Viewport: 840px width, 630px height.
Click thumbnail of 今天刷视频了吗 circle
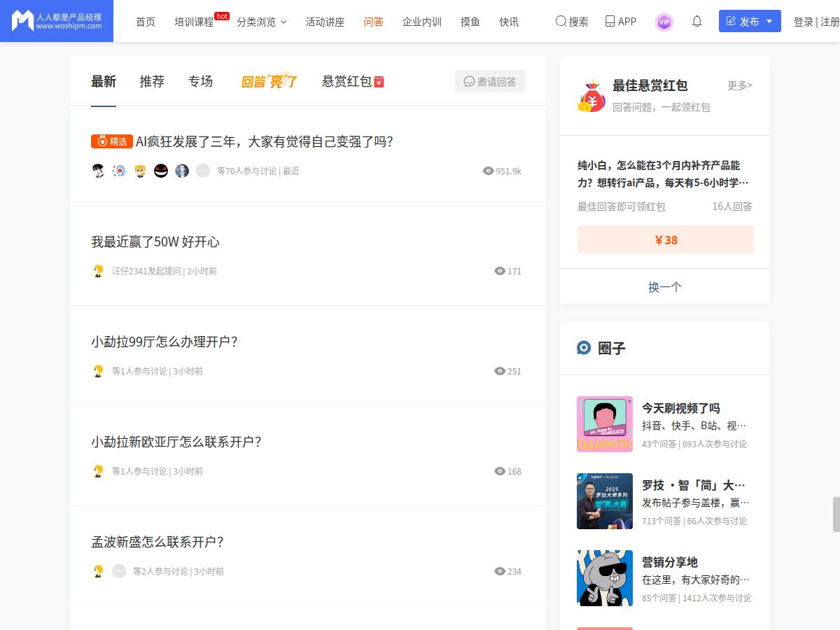(605, 424)
